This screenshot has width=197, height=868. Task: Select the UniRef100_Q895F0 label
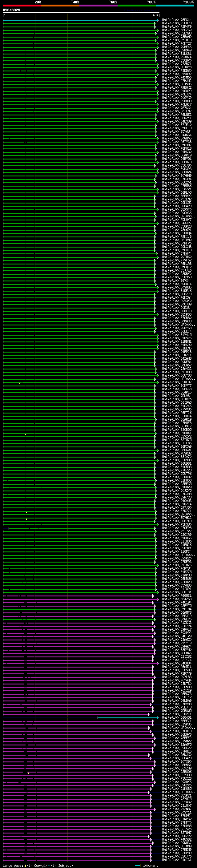[x=176, y=210]
